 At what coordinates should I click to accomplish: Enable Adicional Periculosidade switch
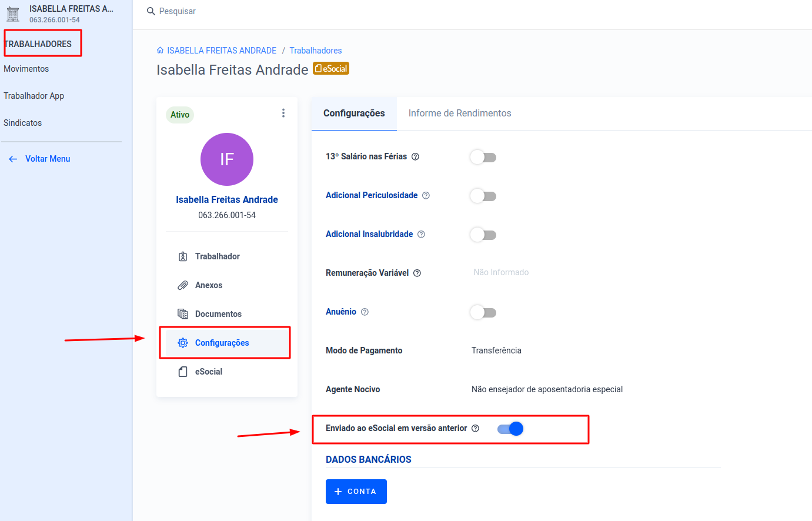tap(483, 196)
